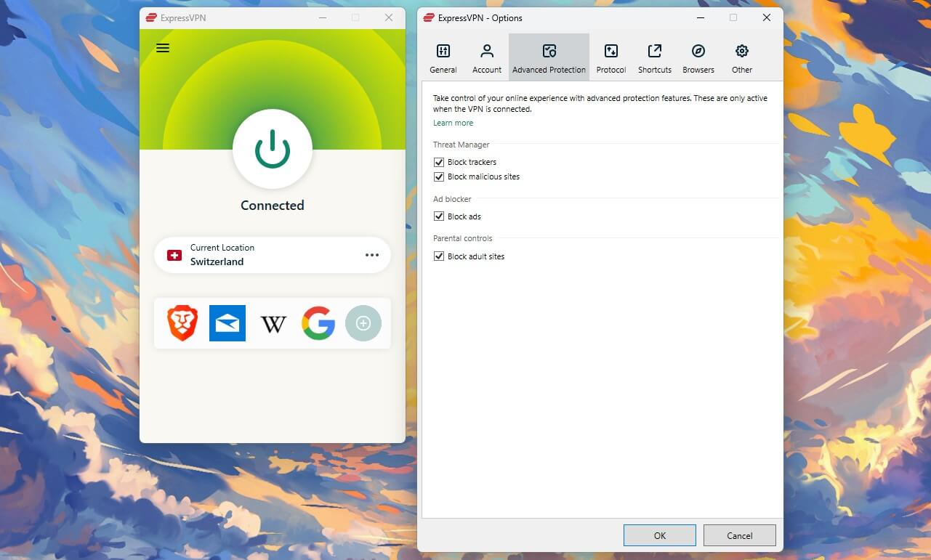The image size is (931, 560).
Task: Launch the Brave browser shortcut
Action: pyautogui.click(x=182, y=323)
